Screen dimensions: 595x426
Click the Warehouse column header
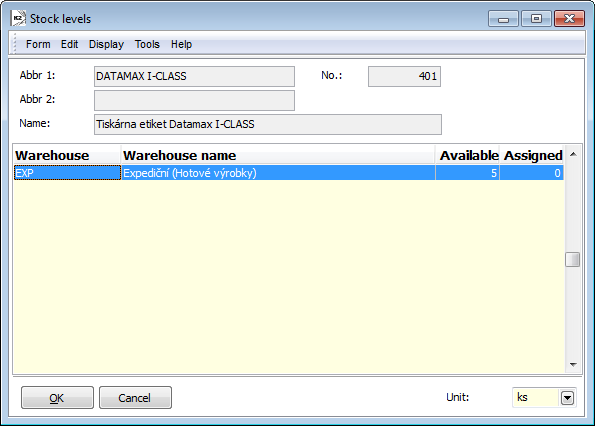[67, 156]
